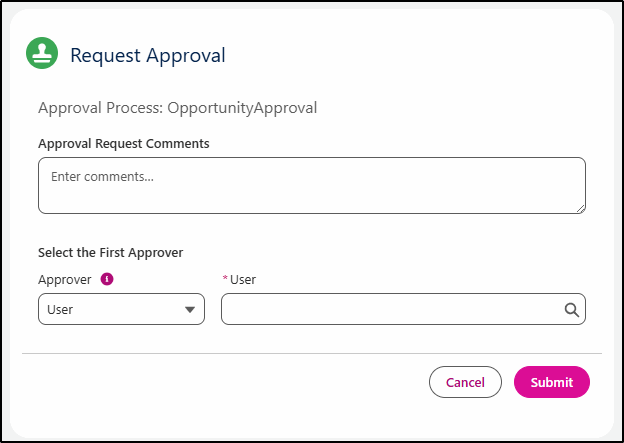Image resolution: width=624 pixels, height=443 pixels.
Task: Click the 'Enter comments...' placeholder text
Action: click(x=94, y=176)
